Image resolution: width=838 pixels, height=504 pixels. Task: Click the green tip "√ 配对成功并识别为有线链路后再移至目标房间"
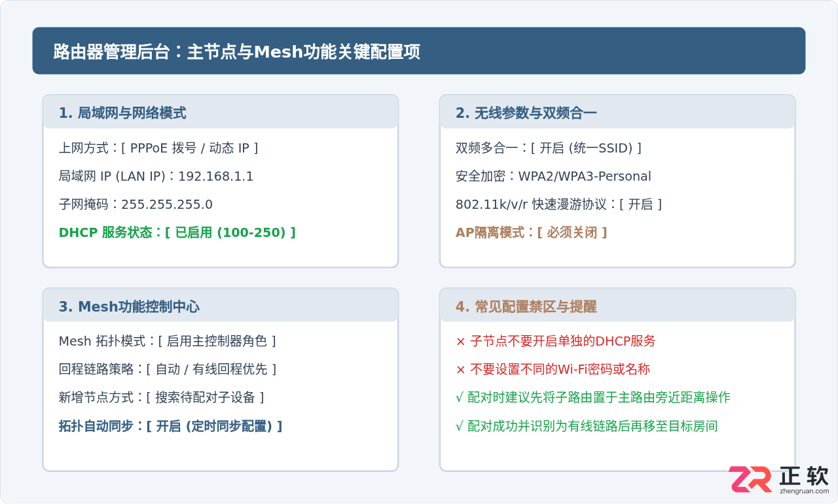pyautogui.click(x=587, y=426)
